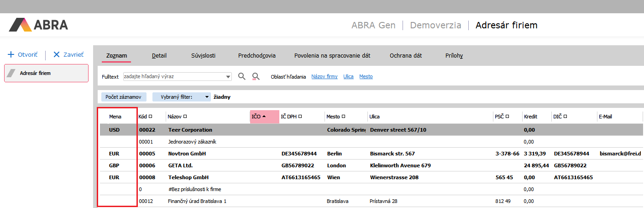Click the Denver street 567/10 cell
Screen dimensions: 644x208
(398, 130)
